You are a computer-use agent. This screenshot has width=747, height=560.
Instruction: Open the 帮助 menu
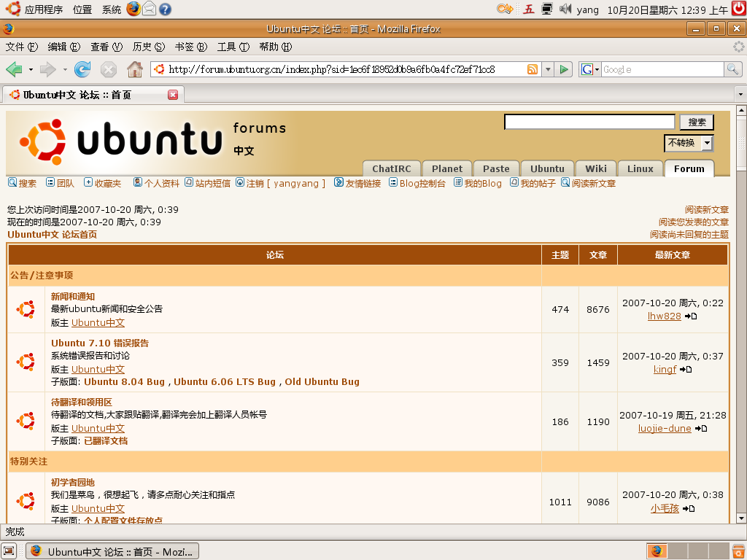[275, 47]
